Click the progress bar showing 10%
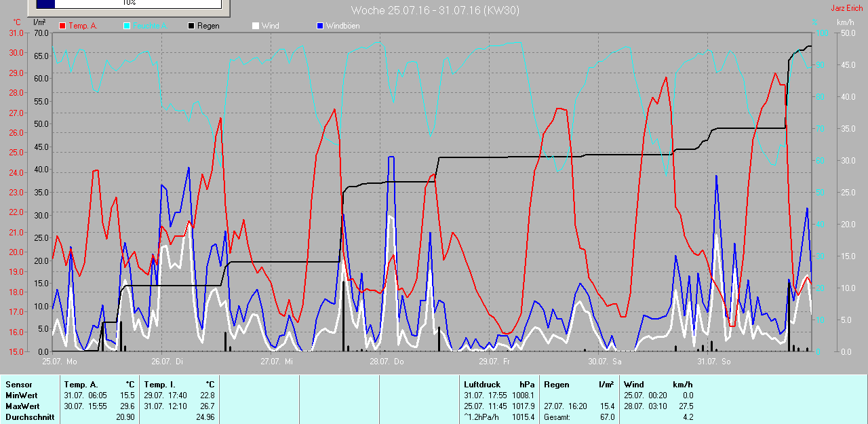This screenshot has height=424, width=868. [x=129, y=3]
